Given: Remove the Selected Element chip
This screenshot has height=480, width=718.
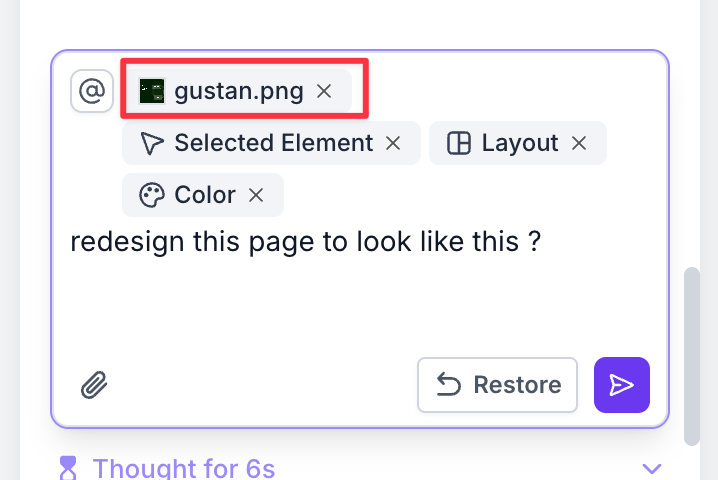Looking at the screenshot, I should (x=394, y=143).
